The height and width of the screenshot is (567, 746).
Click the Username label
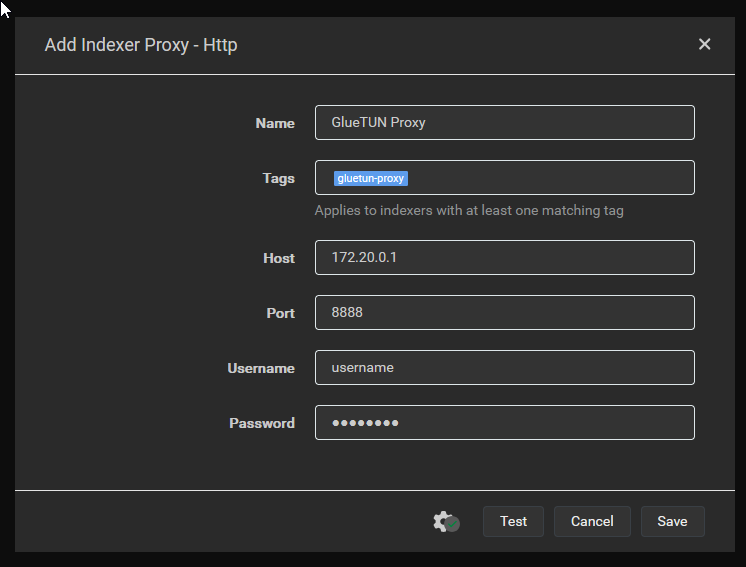click(261, 368)
